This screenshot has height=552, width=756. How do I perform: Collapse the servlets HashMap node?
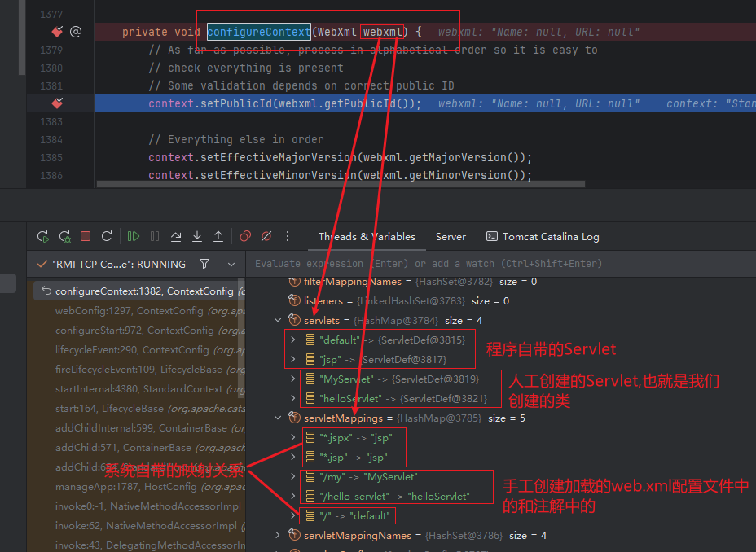278,320
